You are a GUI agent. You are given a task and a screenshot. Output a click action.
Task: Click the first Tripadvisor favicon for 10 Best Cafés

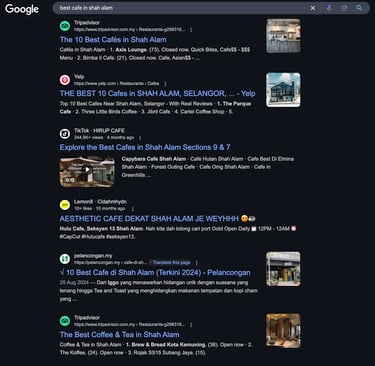65,26
